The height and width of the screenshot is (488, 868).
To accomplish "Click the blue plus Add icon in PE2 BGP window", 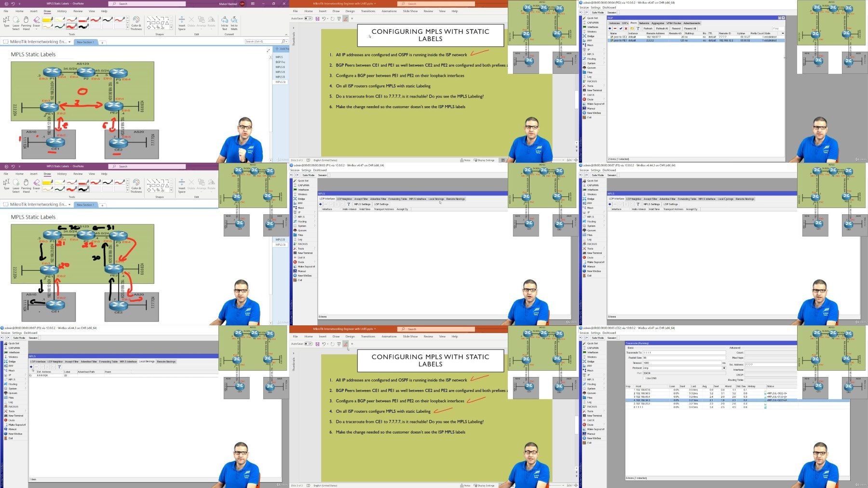I will [x=610, y=28].
